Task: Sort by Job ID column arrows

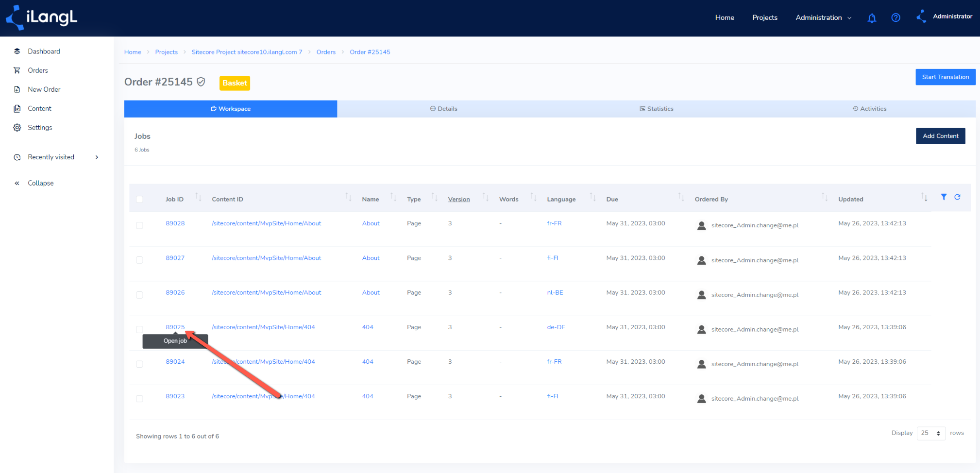Action: coord(198,197)
